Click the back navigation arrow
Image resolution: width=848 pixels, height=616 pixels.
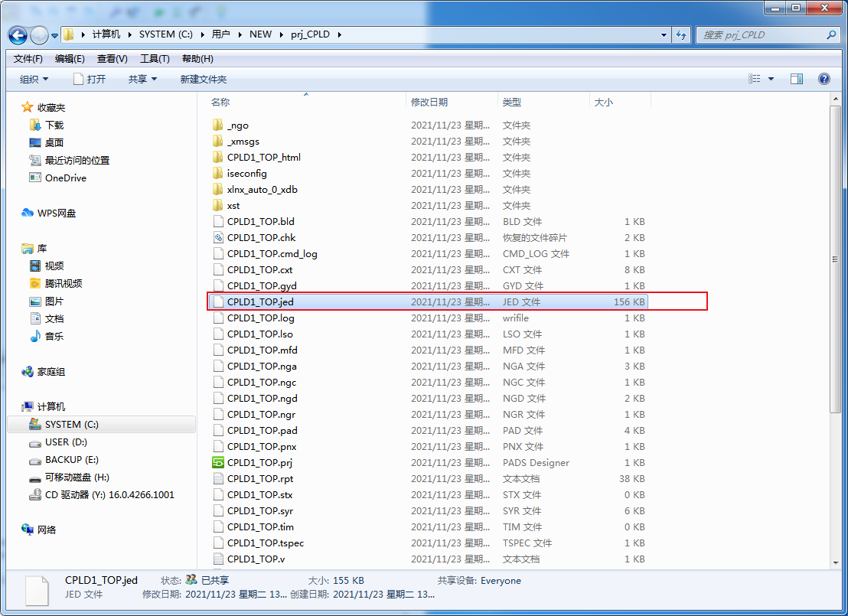[x=17, y=35]
